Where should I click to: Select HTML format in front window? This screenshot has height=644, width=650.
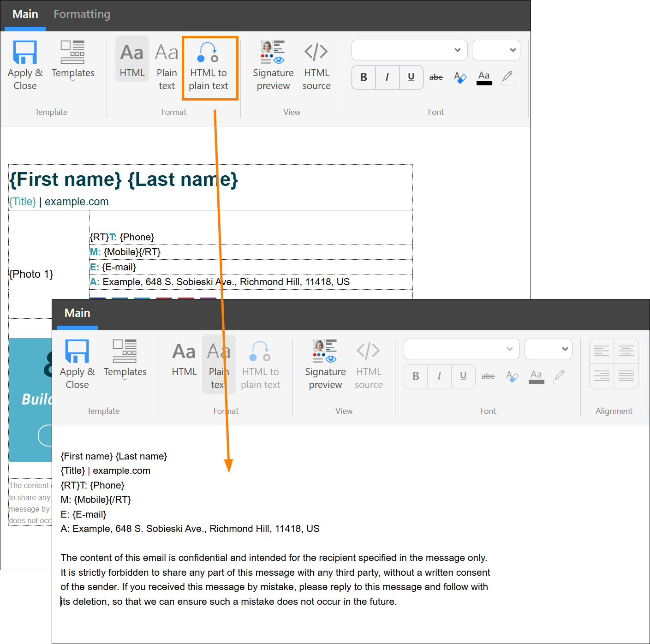[x=184, y=358]
